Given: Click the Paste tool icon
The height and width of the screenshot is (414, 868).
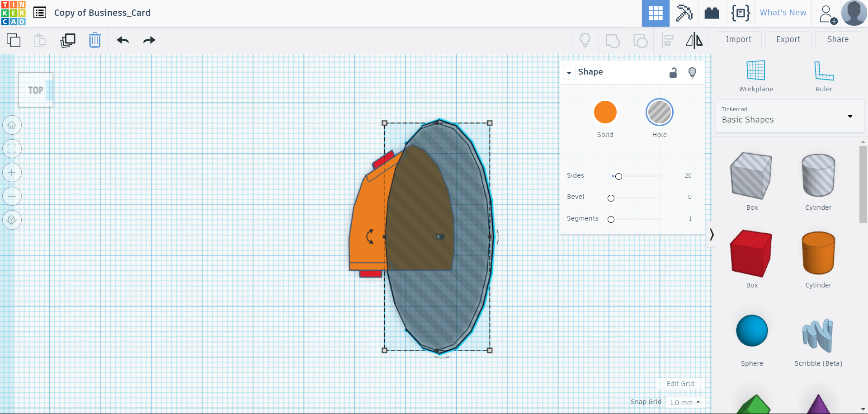Looking at the screenshot, I should (40, 40).
